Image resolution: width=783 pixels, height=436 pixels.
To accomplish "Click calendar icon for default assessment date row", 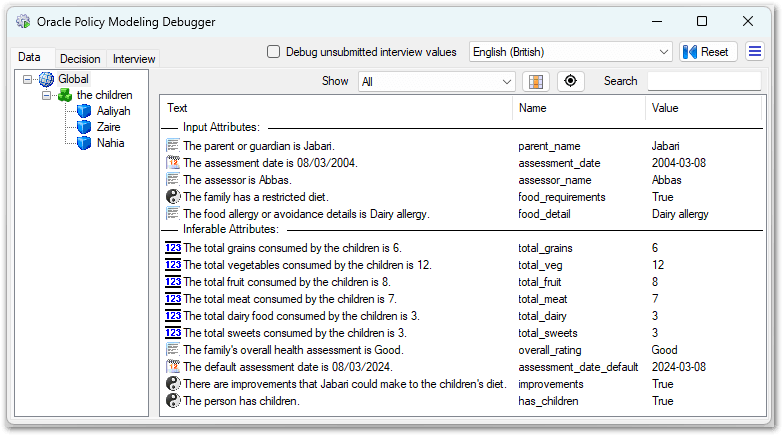I will [173, 367].
